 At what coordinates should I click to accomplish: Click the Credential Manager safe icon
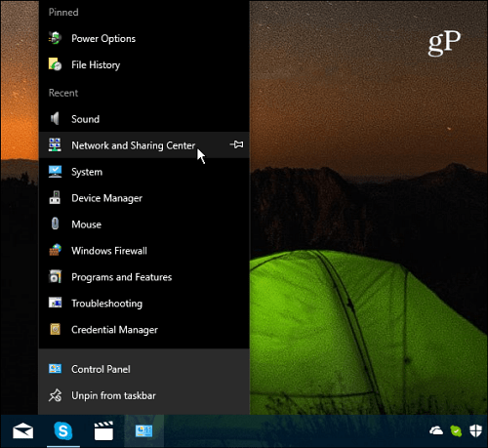coord(55,329)
